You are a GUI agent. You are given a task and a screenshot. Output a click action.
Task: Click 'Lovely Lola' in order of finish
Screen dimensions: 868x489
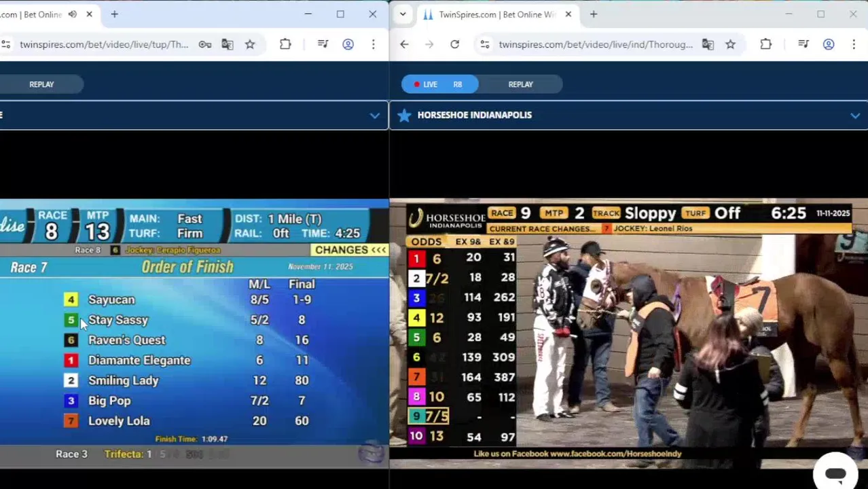coord(119,421)
